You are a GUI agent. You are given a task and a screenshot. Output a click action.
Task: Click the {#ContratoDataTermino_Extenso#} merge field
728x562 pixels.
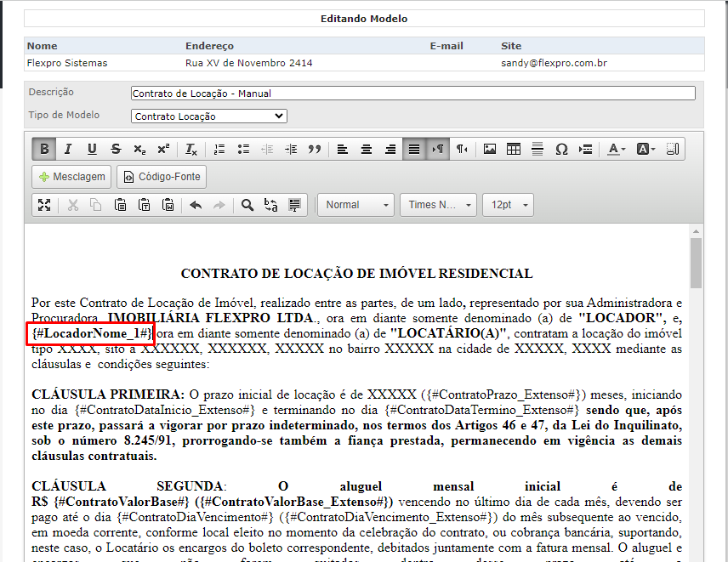coord(482,410)
